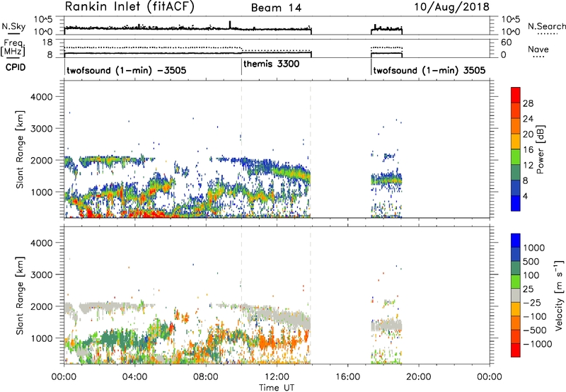Click the red bottom of velocity colorbar
Image resolution: width=566 pixels, height=392 pixels.
point(516,350)
